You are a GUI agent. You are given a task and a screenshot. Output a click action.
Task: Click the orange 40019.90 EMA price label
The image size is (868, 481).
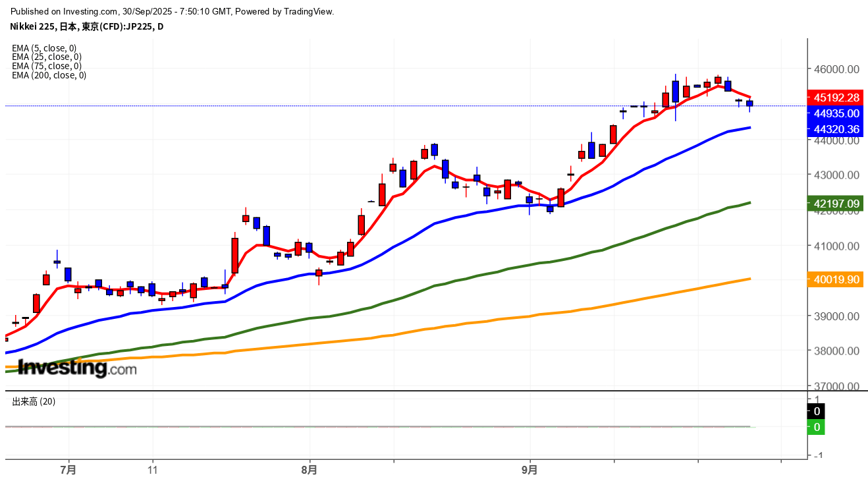pyautogui.click(x=836, y=279)
